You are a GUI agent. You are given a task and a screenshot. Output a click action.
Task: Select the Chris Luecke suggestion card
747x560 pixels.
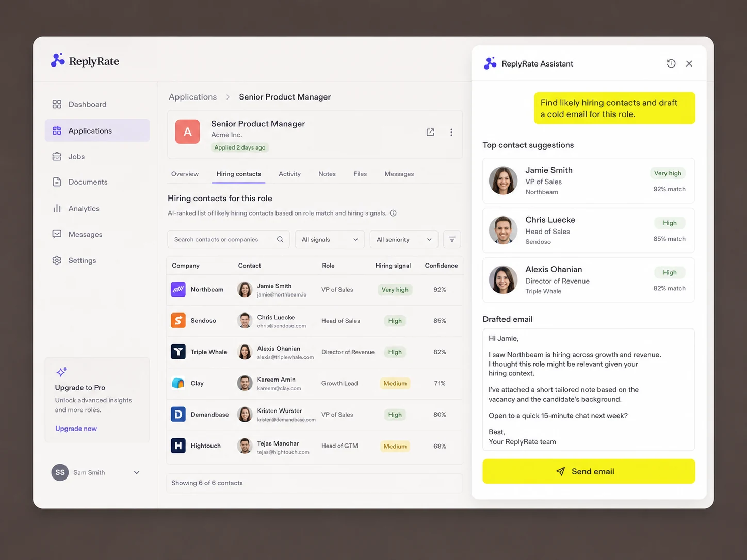(x=589, y=230)
